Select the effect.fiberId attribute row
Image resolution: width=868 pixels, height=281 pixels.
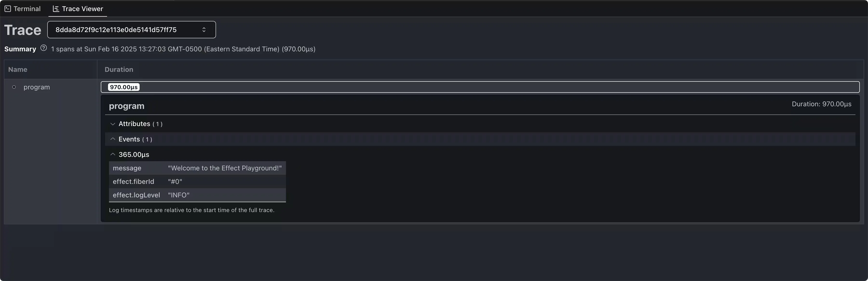(x=197, y=181)
